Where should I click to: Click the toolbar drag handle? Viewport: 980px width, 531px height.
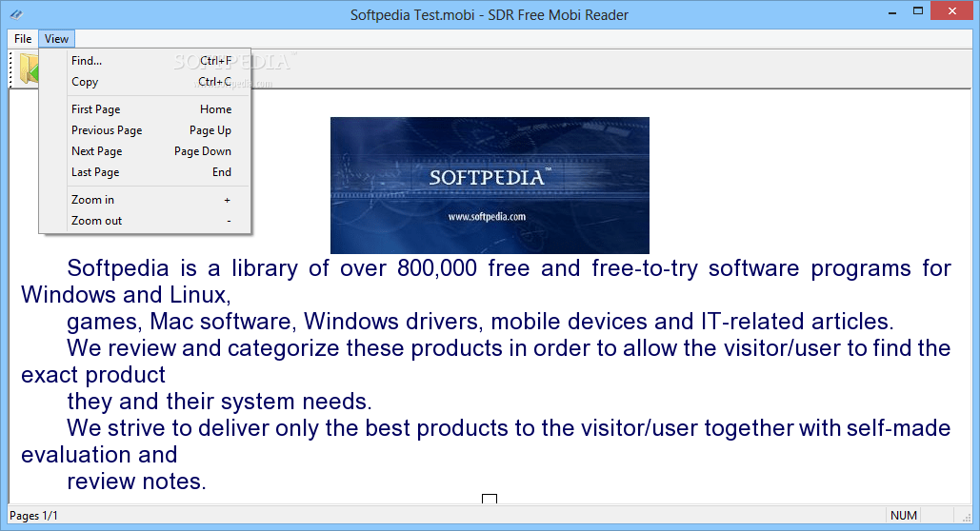(x=11, y=69)
